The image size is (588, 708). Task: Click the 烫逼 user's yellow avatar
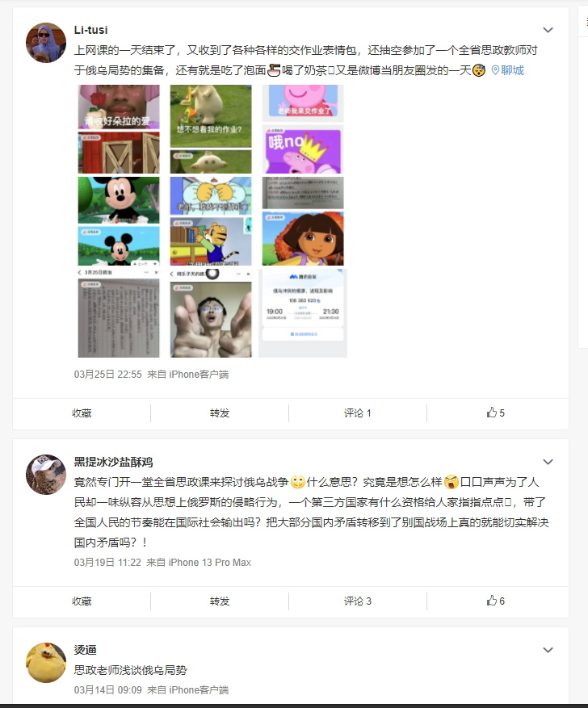[46, 663]
